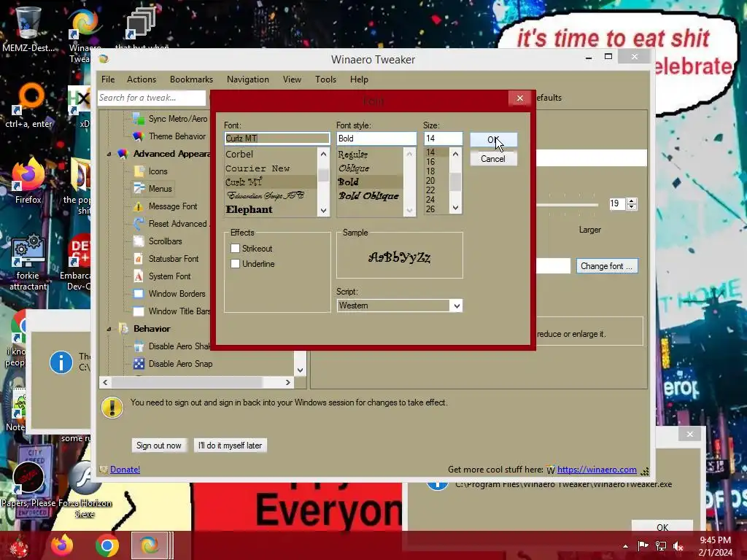747x560 pixels.
Task: Click the System Font icon
Action: pyautogui.click(x=139, y=276)
